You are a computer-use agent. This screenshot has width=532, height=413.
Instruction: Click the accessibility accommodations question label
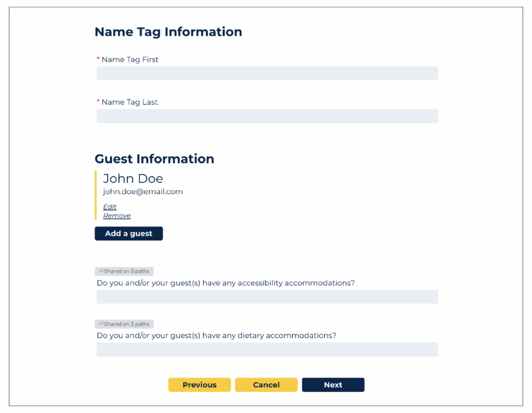(225, 283)
